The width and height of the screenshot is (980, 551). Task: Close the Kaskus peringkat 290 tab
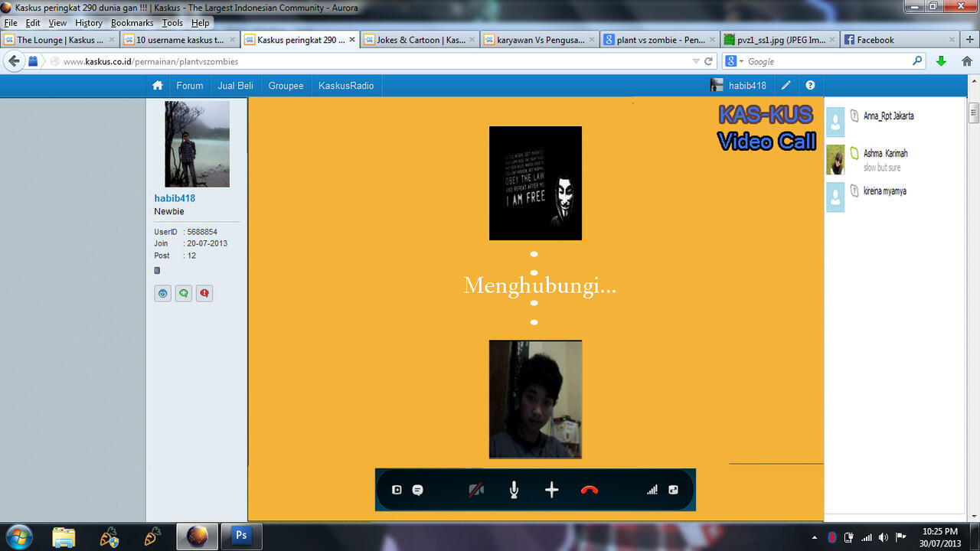[351, 40]
